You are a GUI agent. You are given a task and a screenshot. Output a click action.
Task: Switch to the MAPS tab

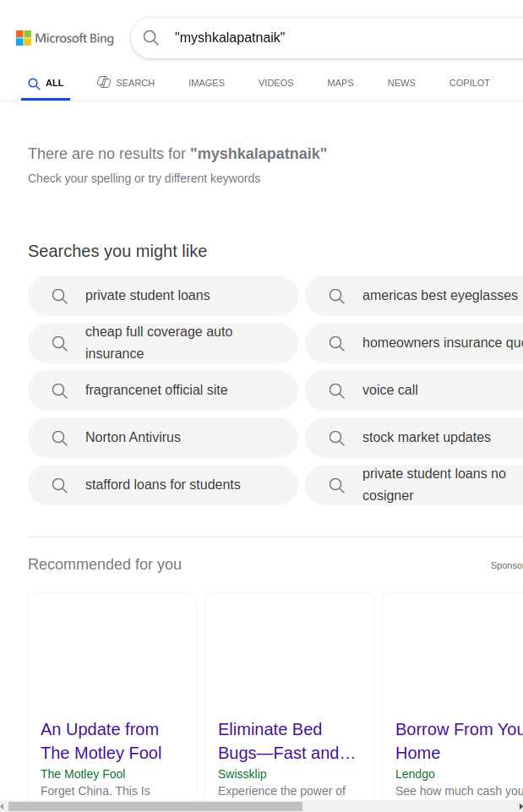(340, 83)
